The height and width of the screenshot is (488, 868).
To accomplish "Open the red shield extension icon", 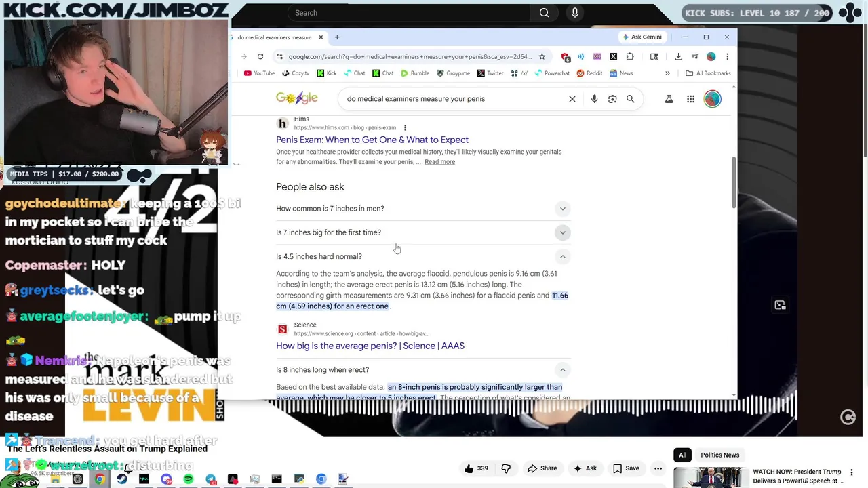I will (x=566, y=56).
